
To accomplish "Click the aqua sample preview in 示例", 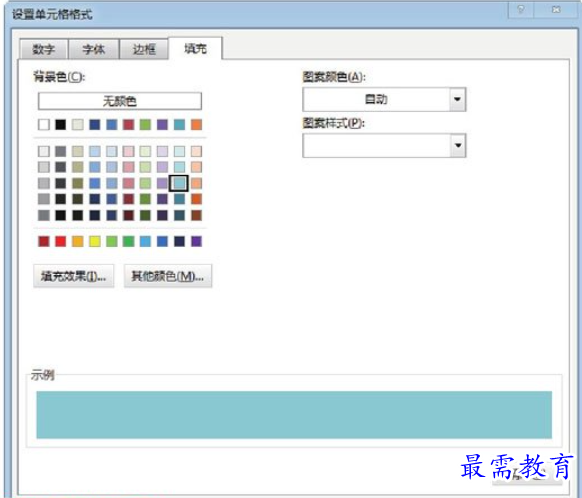I will [x=294, y=415].
